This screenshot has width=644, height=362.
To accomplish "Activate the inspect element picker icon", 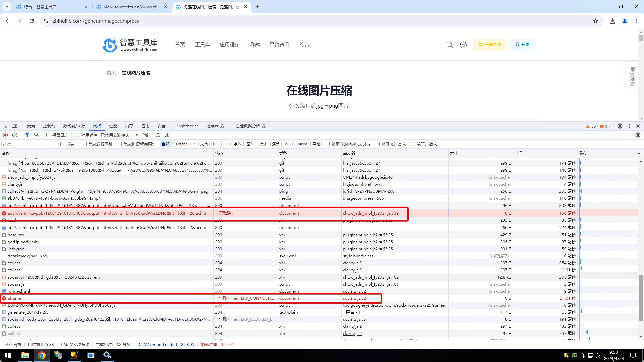I will 5,126.
